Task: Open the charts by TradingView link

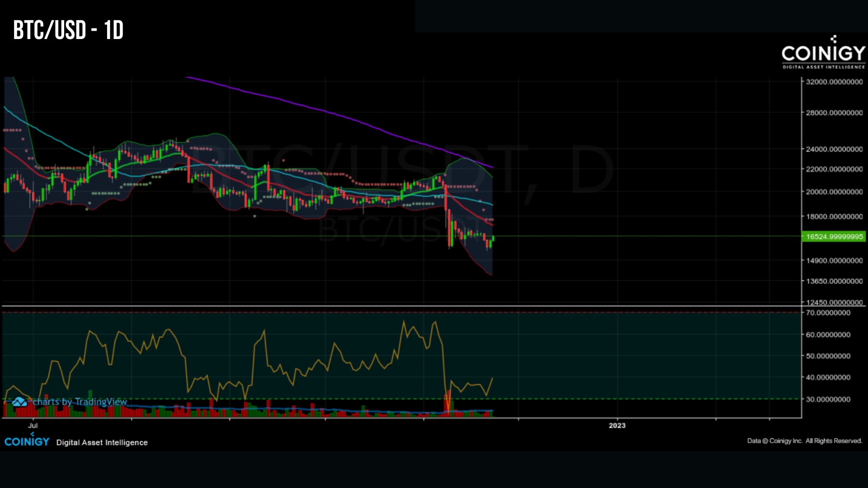Action: 80,402
